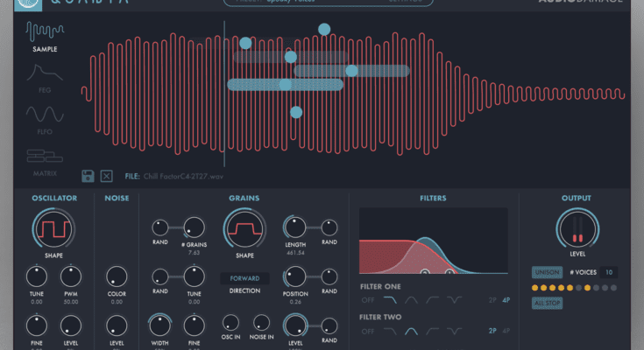Click the Grains Shape window dial
The image size is (644, 350).
[244, 232]
